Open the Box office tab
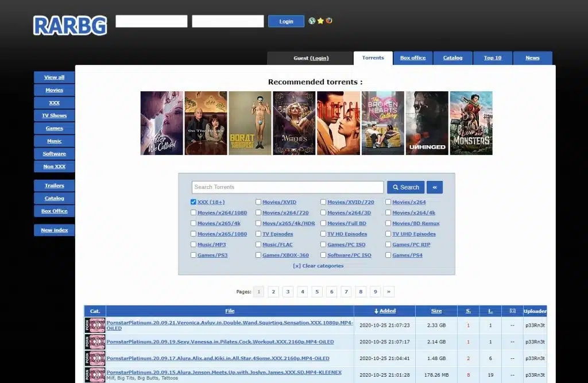Viewport: 588px width, 383px height. point(413,58)
